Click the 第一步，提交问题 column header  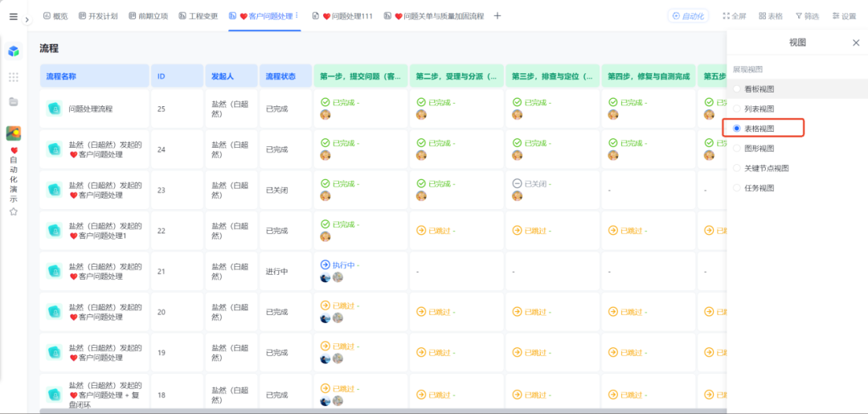(361, 76)
